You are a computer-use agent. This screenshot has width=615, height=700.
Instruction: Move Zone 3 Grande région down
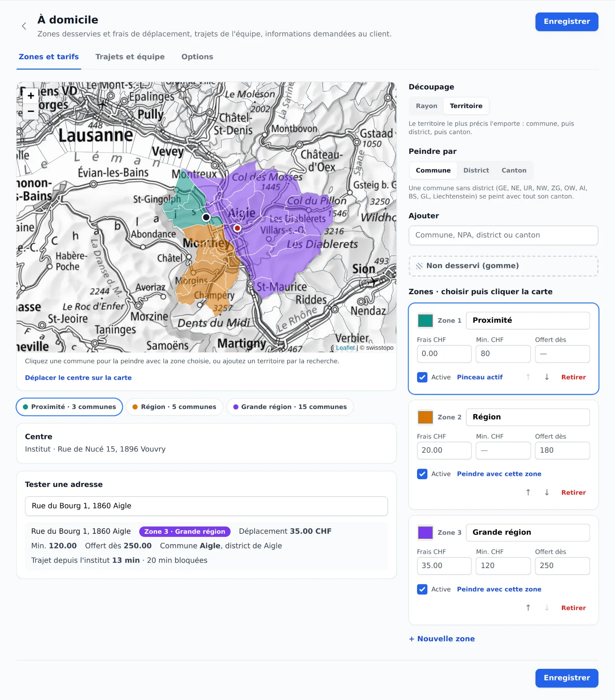pos(547,608)
